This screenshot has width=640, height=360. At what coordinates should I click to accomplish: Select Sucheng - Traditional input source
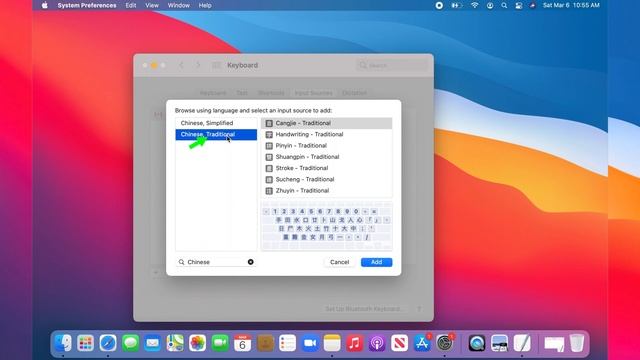[x=327, y=179]
